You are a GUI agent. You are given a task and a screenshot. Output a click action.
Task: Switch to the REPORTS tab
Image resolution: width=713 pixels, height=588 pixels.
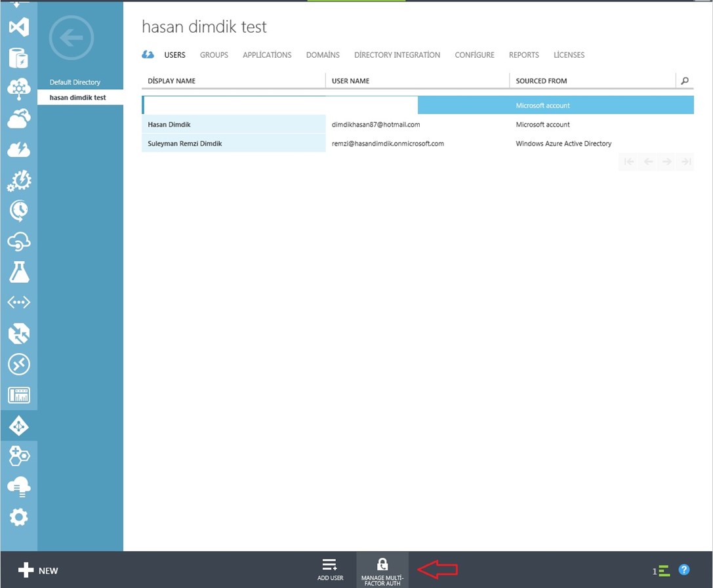coord(524,55)
